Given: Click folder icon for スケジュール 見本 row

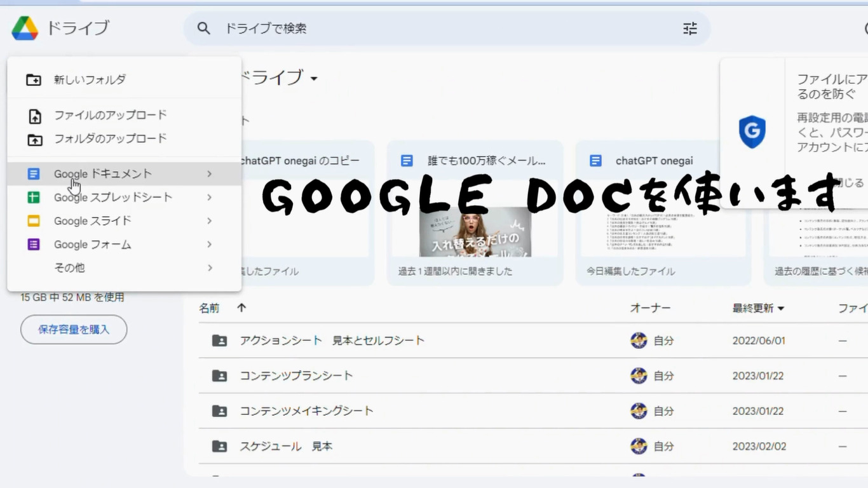Looking at the screenshot, I should click(219, 447).
